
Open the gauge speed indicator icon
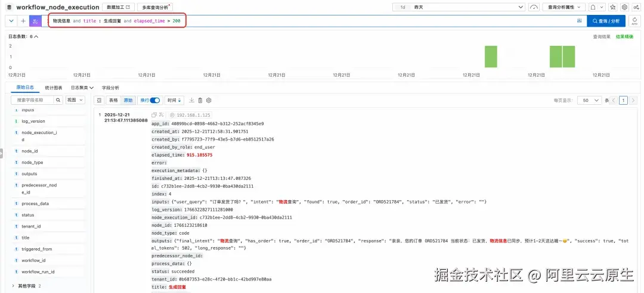pyautogui.click(x=534, y=7)
